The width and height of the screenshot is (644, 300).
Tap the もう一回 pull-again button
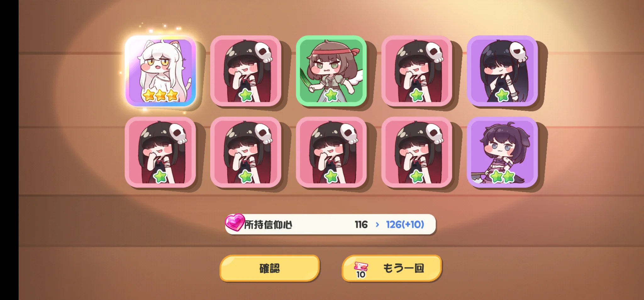(x=392, y=268)
